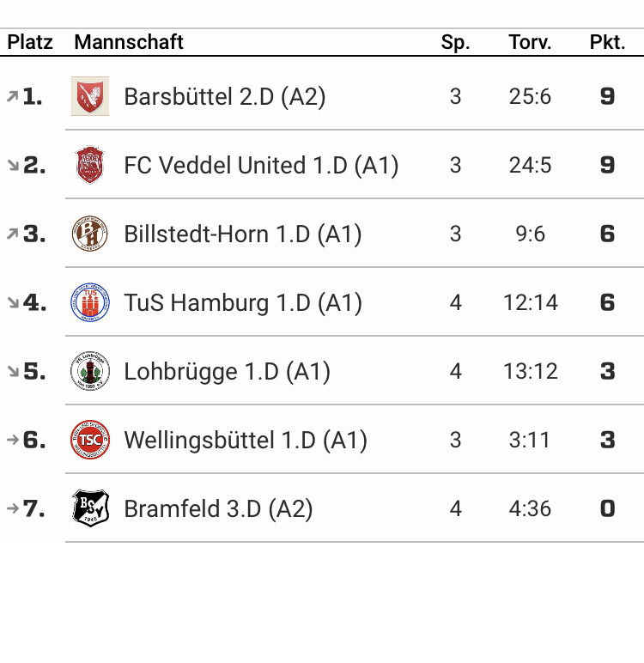
Task: Open Wellingsbüttel 1.D (A1) team page
Action: click(246, 441)
